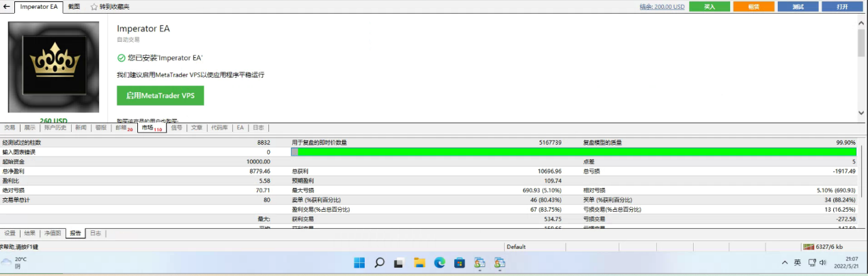Open the 净值图 tab

[53, 233]
